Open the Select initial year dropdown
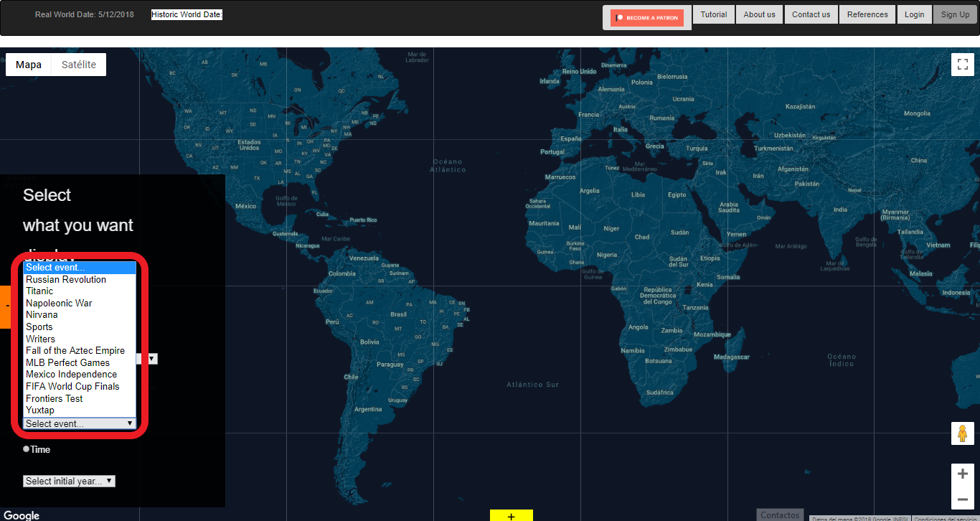Viewport: 980px width, 521px height. point(69,481)
